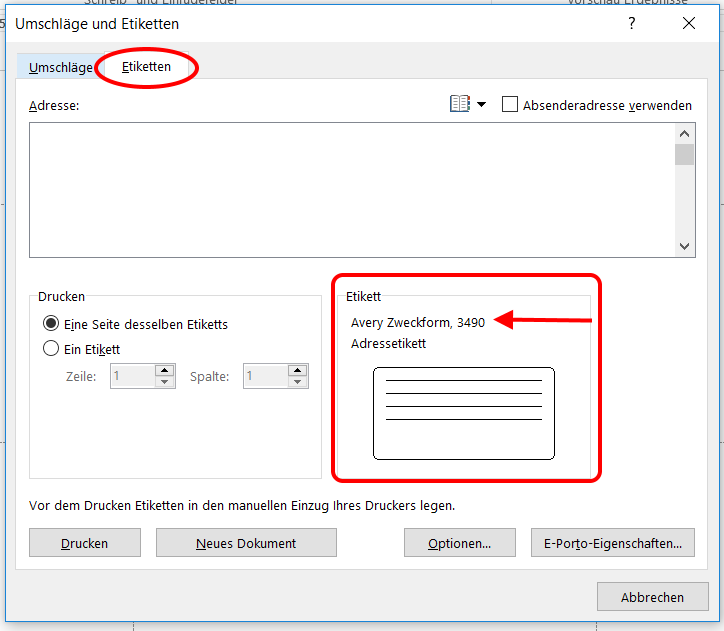Click the help question mark icon
724x631 pixels.
632,23
